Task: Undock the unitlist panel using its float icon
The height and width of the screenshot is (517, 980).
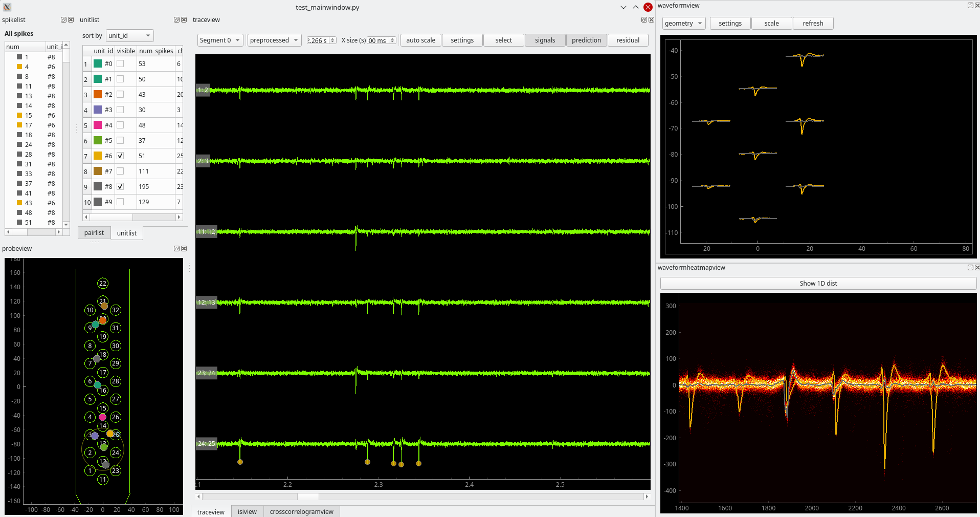Action: (176, 20)
